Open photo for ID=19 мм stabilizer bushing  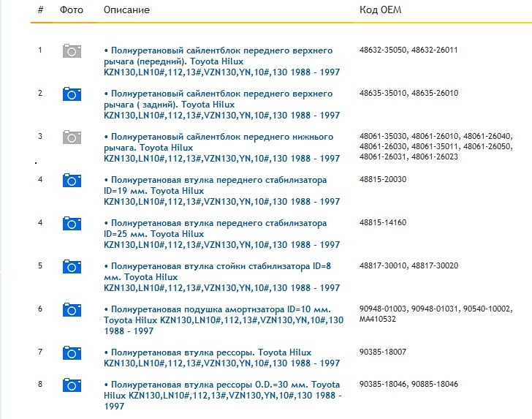[72, 181]
